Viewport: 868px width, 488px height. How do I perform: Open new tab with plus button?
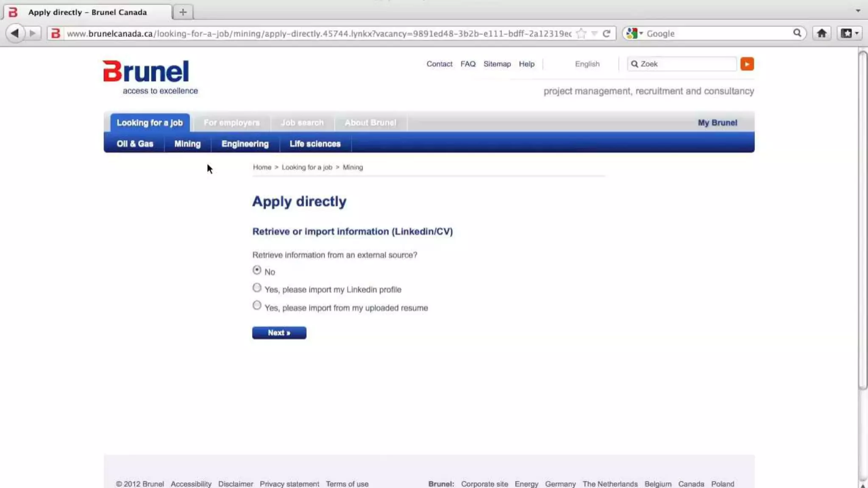tap(183, 12)
